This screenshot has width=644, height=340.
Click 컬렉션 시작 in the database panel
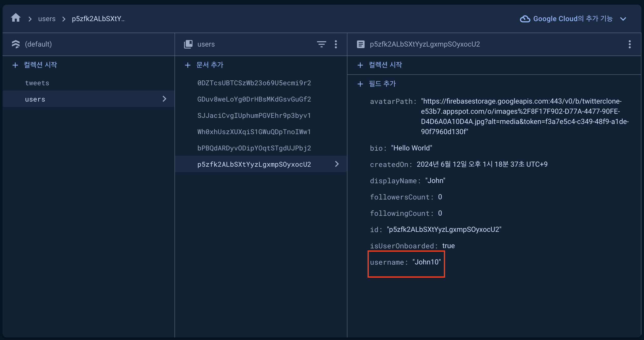pos(40,65)
